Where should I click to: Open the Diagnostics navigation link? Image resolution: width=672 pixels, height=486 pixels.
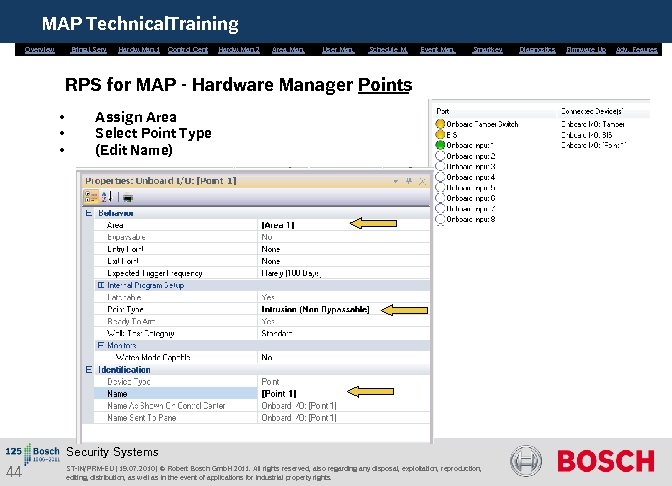click(x=537, y=50)
